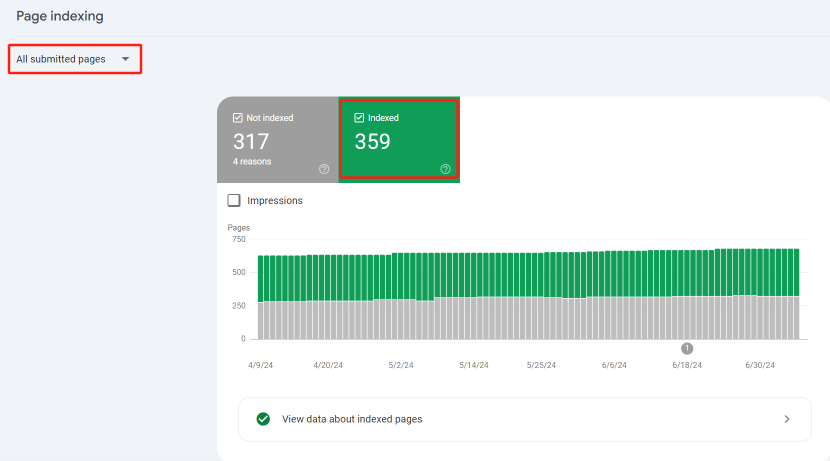Uncheck the Not indexed checkbox
Viewport: 830px width, 461px height.
(238, 118)
